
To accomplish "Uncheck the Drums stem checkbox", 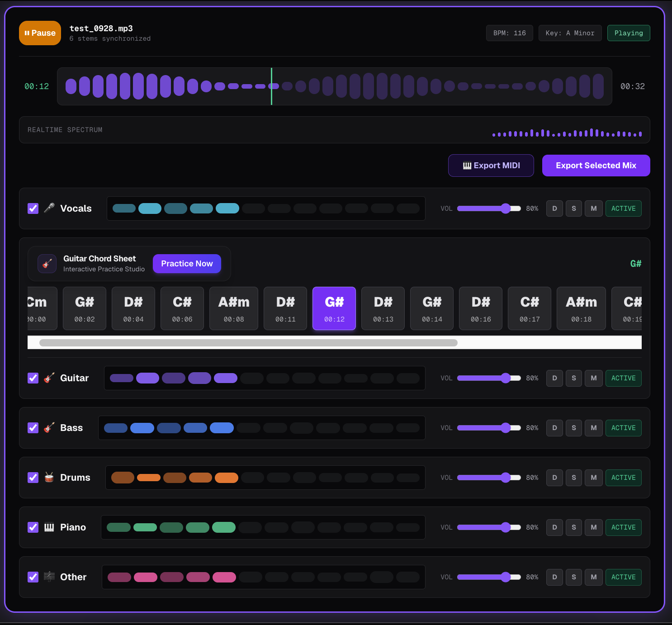I will tap(33, 478).
